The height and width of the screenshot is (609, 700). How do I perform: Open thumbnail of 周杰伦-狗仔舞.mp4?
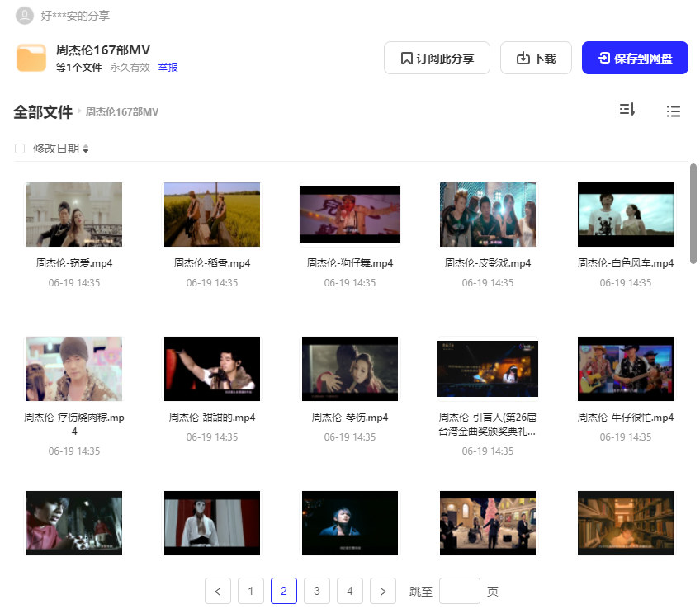[x=350, y=215]
